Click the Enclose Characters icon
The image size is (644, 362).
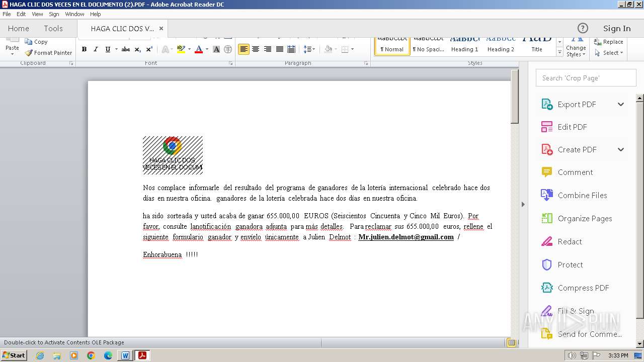coord(228,49)
